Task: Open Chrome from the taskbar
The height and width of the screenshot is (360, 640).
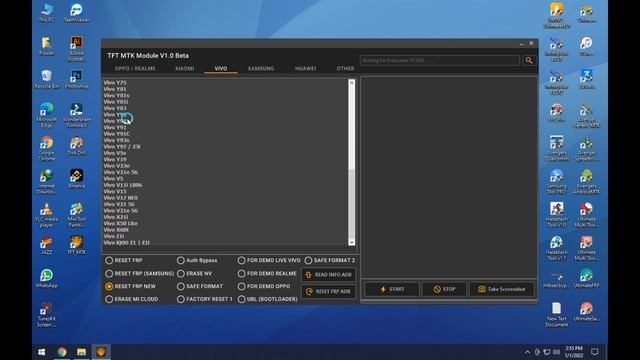Action: pyautogui.click(x=62, y=352)
